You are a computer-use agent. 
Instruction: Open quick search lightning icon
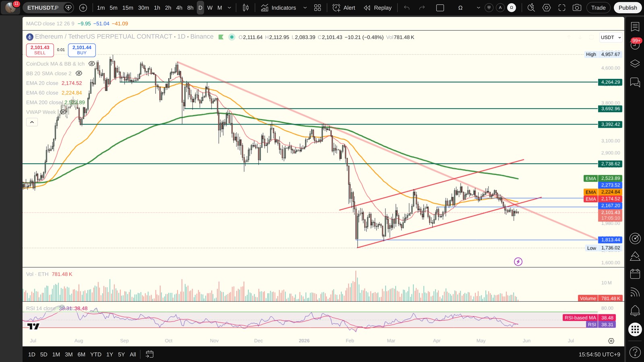531,8
